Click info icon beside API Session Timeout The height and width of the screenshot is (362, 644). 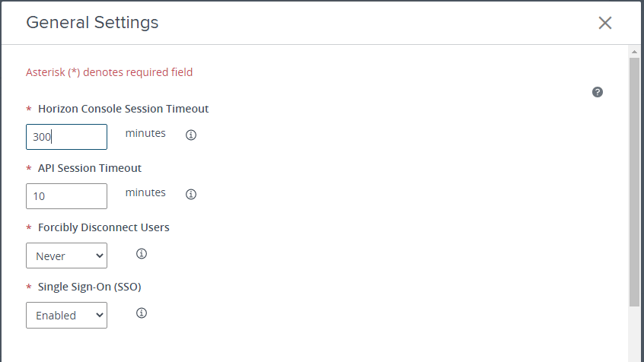191,194
